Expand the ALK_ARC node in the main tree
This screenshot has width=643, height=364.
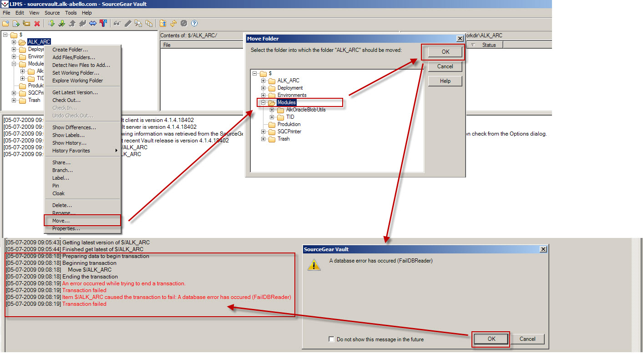tap(14, 42)
